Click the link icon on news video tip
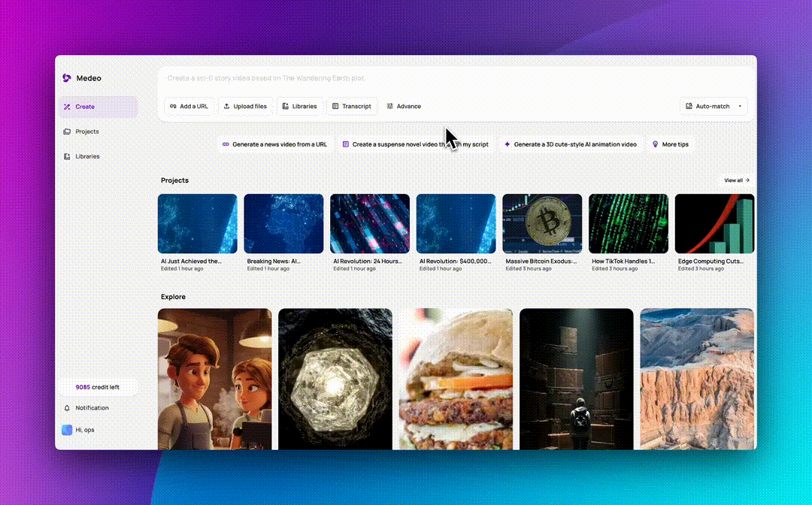Viewport: 812px width, 505px height. tap(226, 144)
